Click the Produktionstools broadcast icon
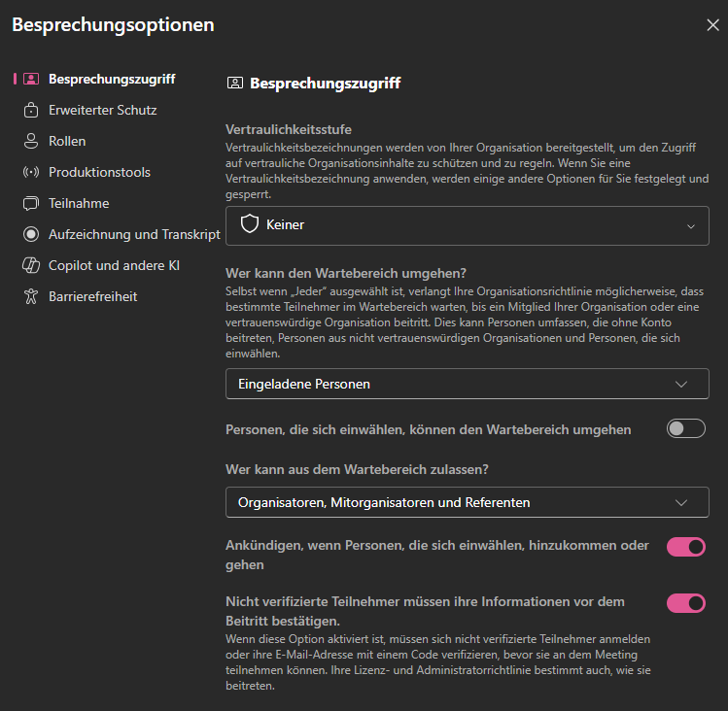 (31, 172)
